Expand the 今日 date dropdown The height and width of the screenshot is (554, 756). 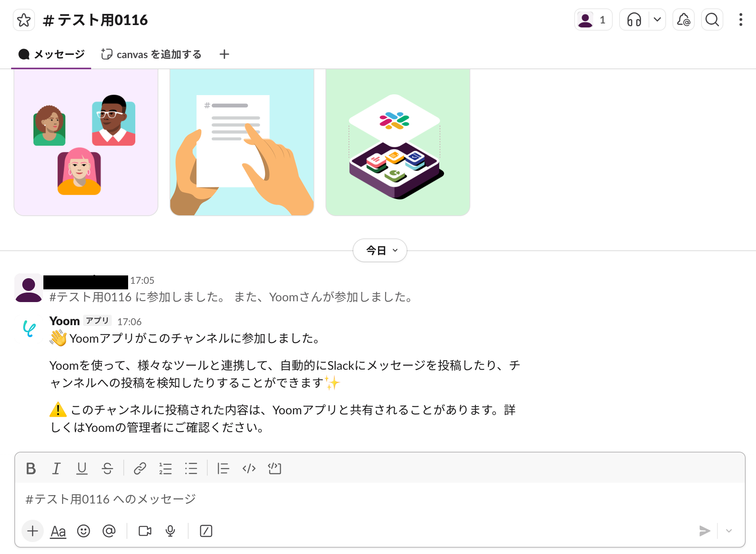coord(380,250)
